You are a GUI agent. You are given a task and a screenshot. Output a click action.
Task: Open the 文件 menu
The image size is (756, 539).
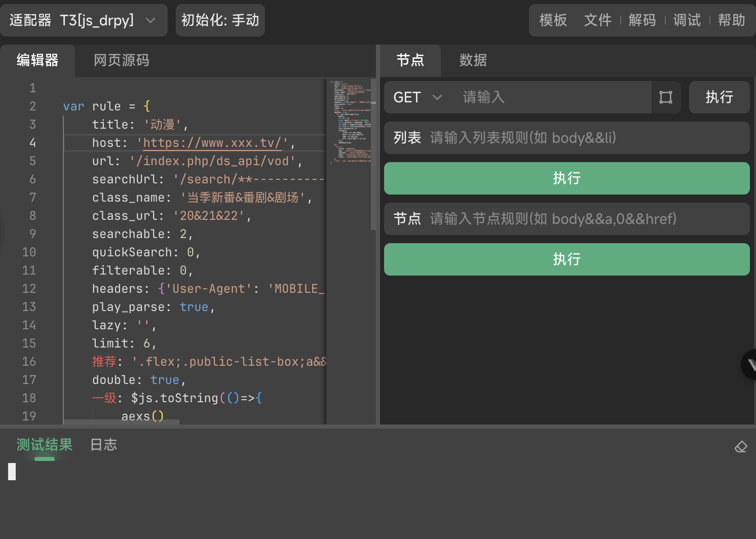point(597,20)
